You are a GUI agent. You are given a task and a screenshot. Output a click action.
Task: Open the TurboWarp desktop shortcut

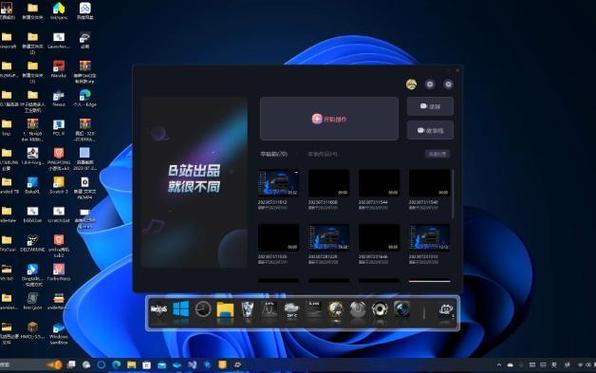(59, 273)
